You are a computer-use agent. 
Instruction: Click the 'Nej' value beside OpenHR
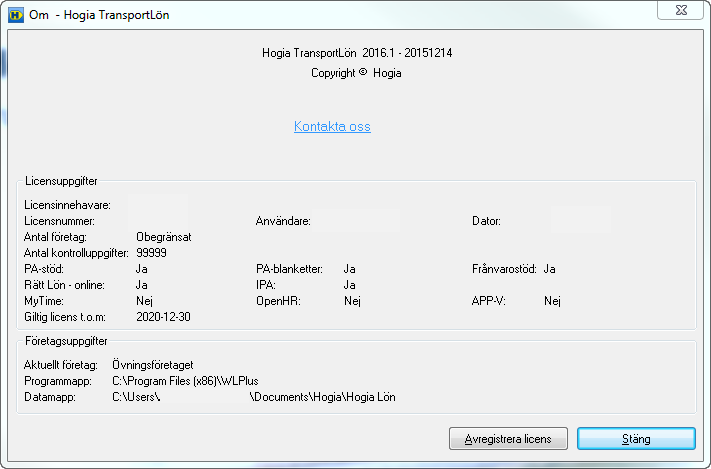pyautogui.click(x=352, y=301)
